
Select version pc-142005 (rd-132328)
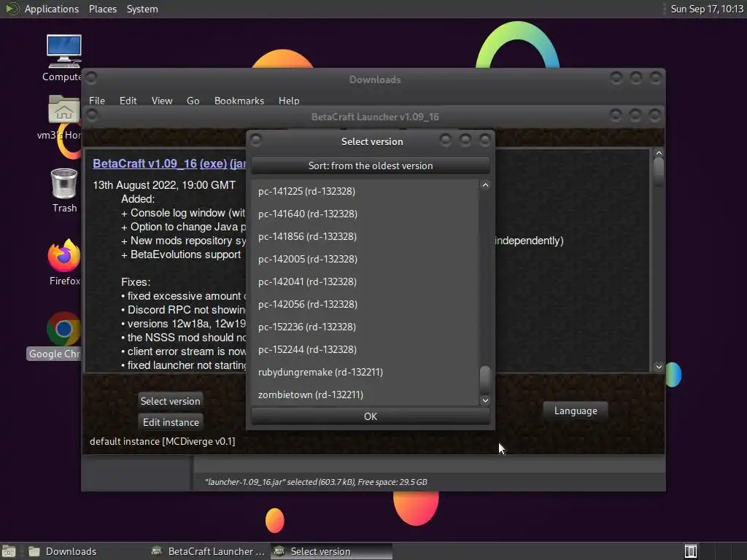(x=365, y=259)
